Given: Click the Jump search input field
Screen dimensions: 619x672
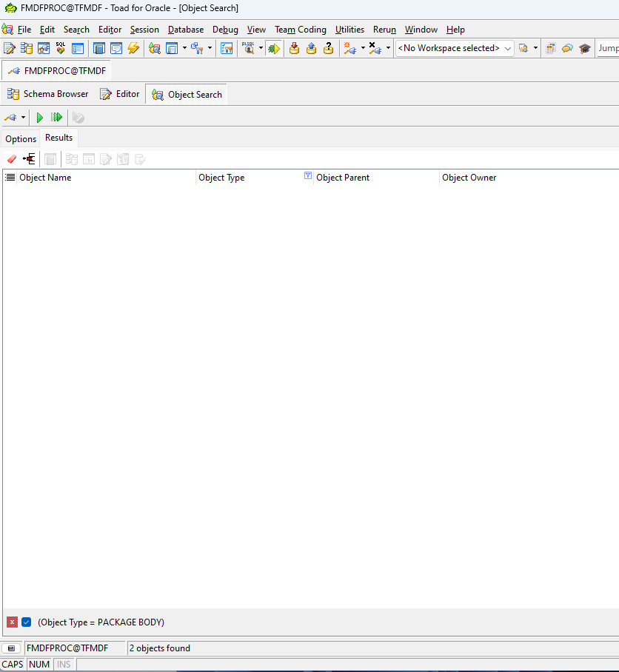Looking at the screenshot, I should coord(609,48).
